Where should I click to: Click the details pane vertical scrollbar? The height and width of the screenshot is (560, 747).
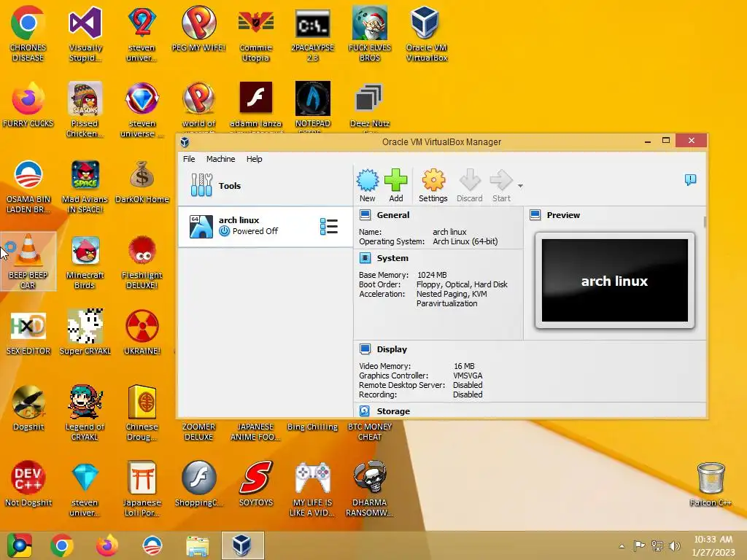pyautogui.click(x=705, y=222)
